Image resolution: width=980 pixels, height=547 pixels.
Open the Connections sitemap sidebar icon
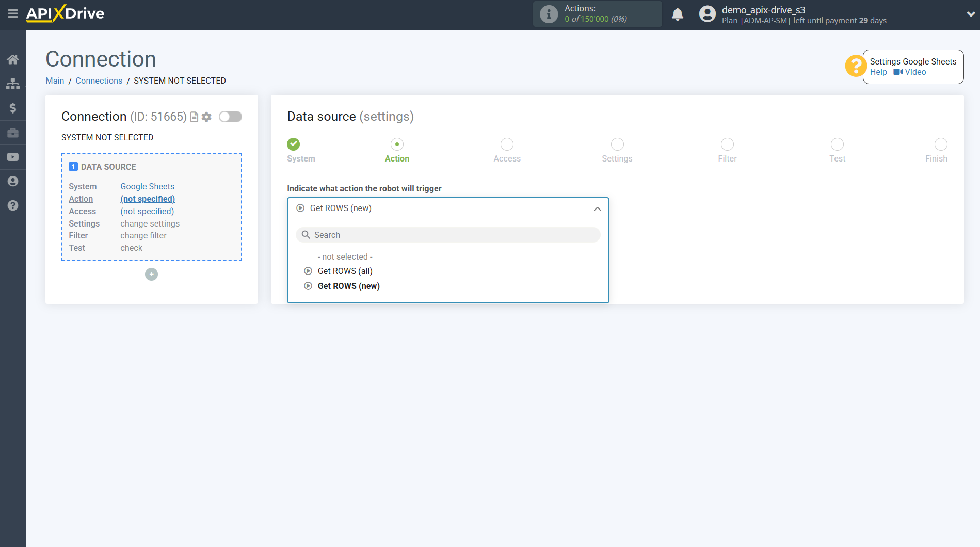13,84
